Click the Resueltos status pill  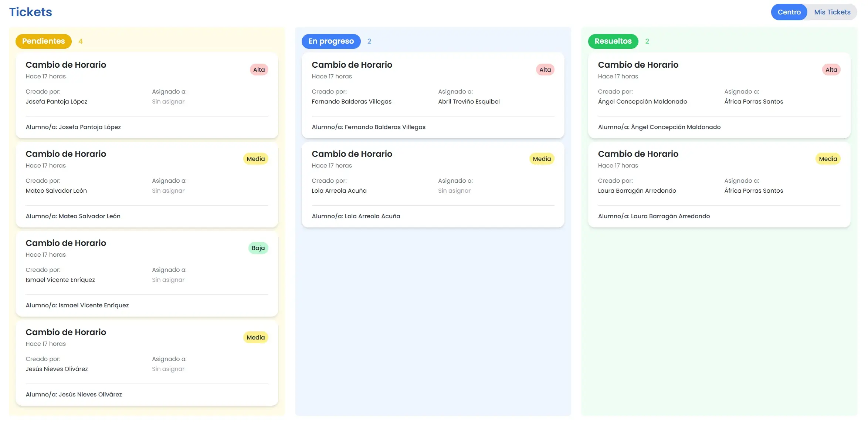[x=613, y=41]
